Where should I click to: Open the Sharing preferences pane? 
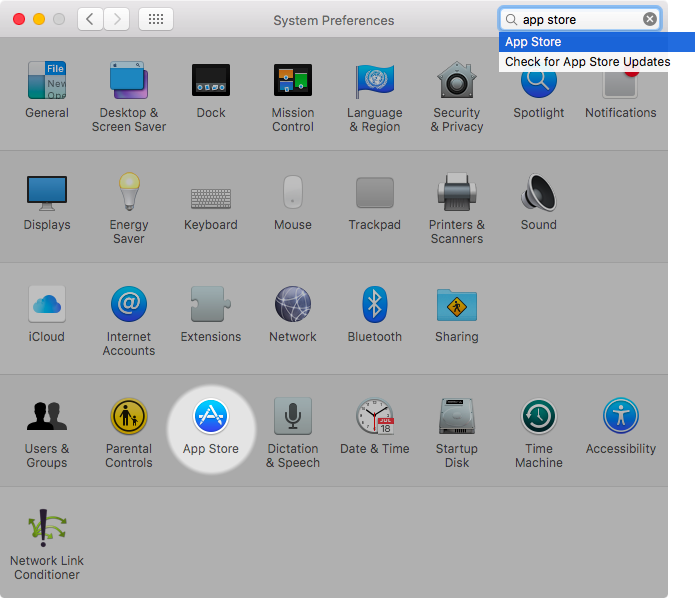click(x=457, y=316)
